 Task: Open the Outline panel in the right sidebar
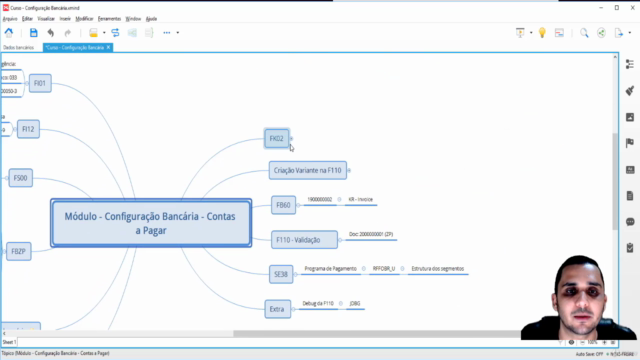point(630,64)
